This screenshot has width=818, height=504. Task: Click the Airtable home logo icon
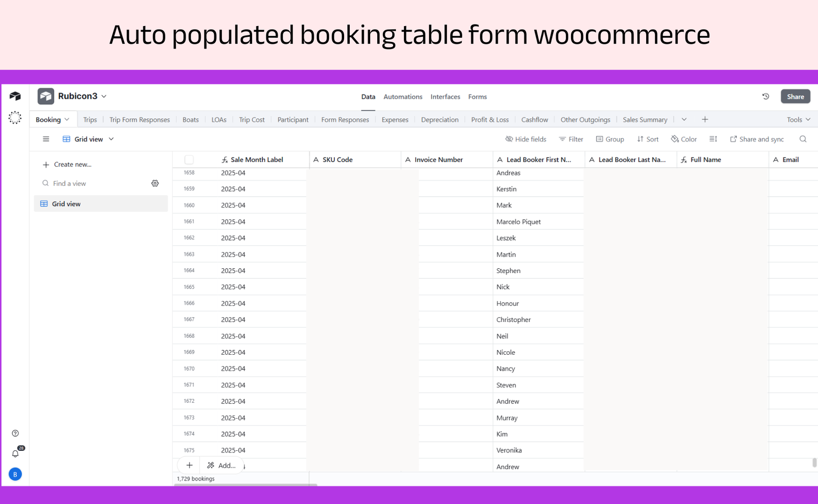[15, 96]
